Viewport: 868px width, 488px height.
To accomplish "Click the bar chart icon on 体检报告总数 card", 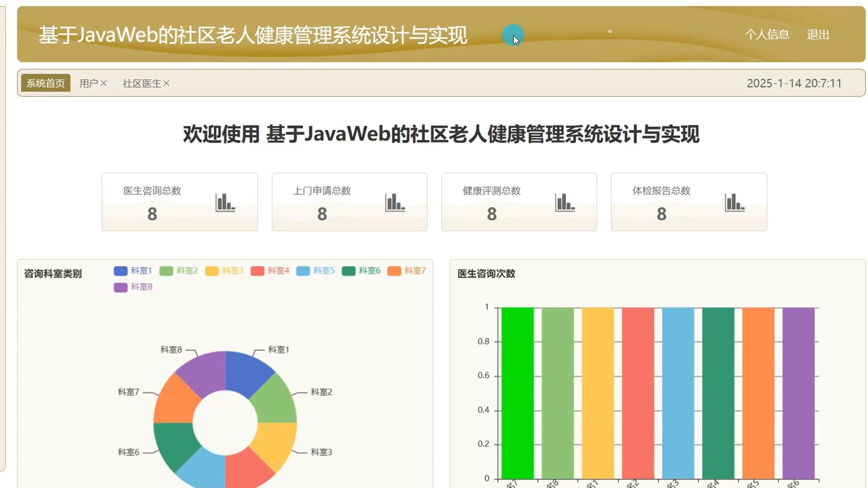I will click(x=735, y=202).
